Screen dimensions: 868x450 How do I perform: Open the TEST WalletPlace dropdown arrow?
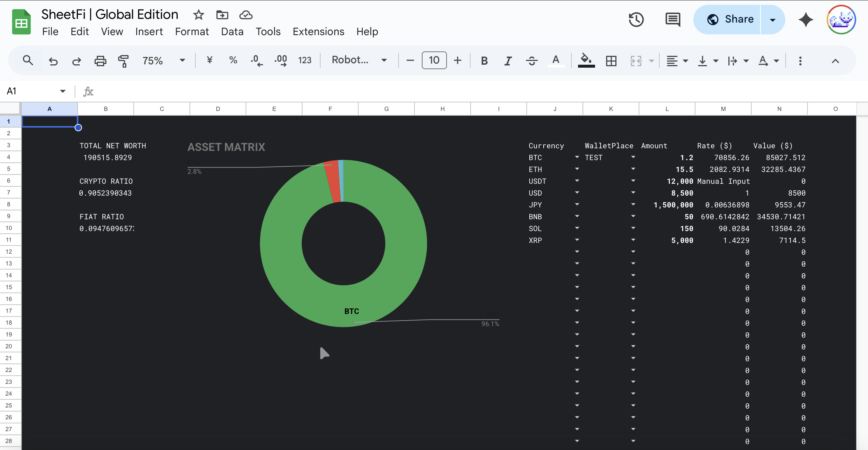click(633, 157)
